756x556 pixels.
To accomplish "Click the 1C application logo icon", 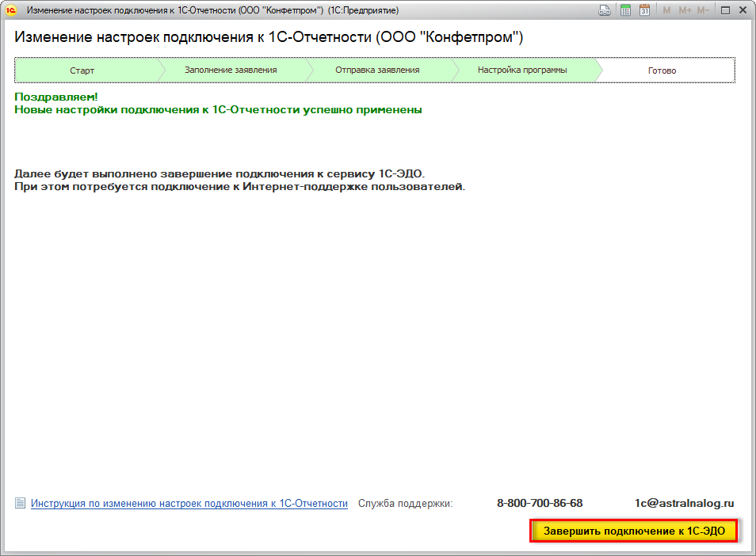I will [x=11, y=10].
